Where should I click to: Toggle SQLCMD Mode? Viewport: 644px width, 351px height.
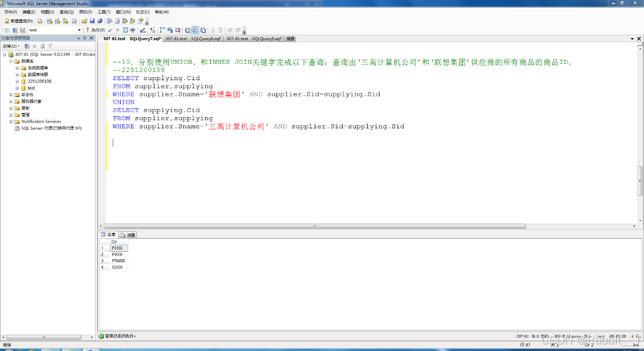tap(178, 30)
